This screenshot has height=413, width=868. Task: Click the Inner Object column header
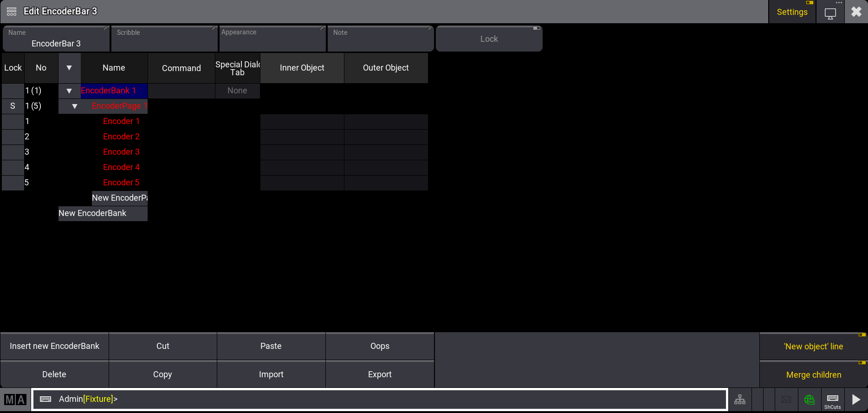point(302,68)
